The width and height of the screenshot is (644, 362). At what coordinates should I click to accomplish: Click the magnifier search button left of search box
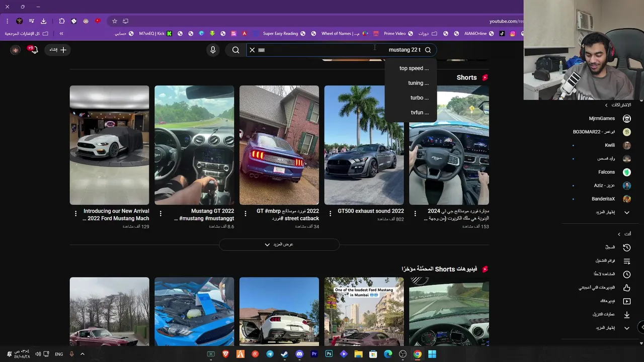coord(235,50)
